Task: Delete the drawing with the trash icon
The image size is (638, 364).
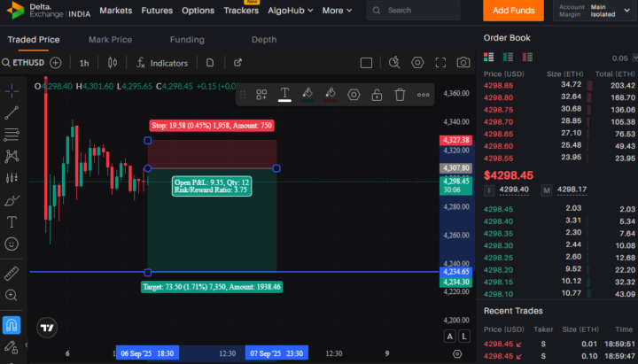Action: click(x=400, y=95)
